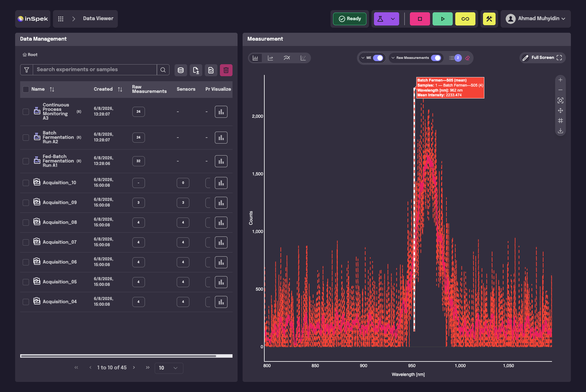This screenshot has width=586, height=392.
Task: Click the Ready status button
Action: [x=350, y=19]
